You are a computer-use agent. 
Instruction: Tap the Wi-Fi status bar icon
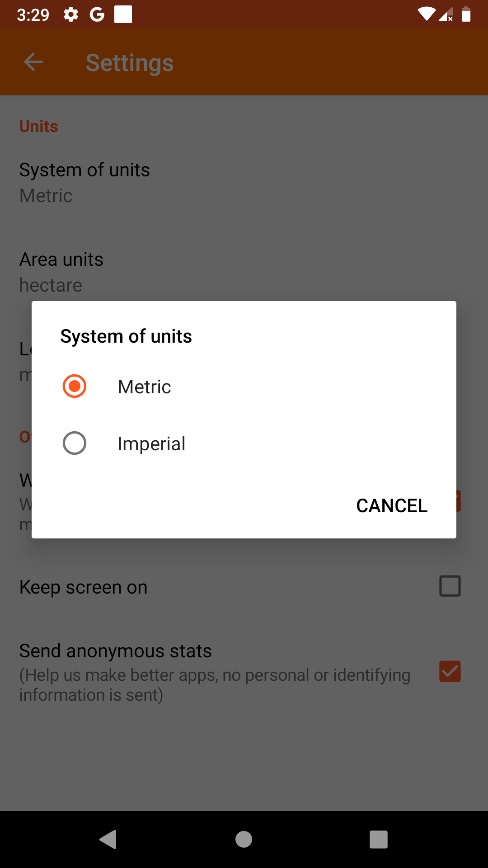(x=426, y=14)
